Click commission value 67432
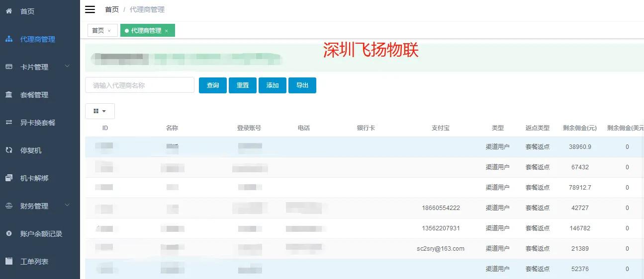Screen dimensions: 644x279 coord(580,167)
